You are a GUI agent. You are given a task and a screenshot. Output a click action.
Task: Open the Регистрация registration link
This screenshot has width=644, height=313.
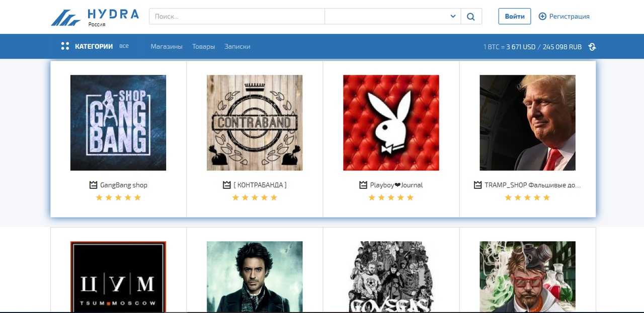click(x=569, y=17)
